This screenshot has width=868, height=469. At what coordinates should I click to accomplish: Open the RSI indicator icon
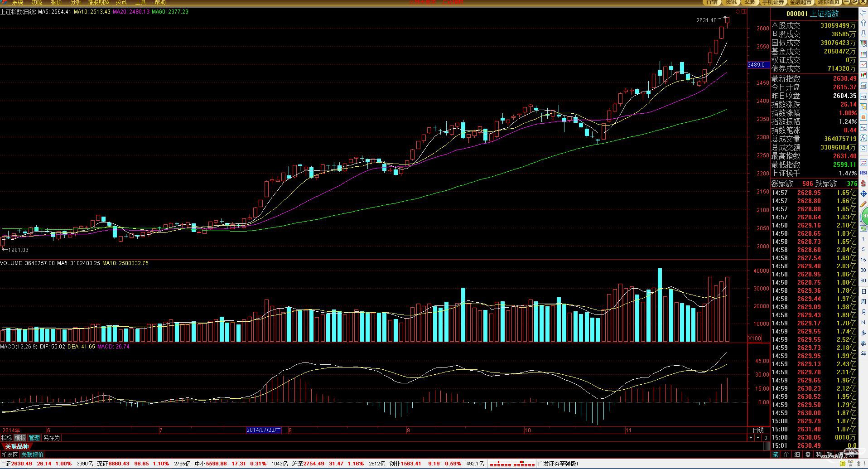[x=863, y=173]
